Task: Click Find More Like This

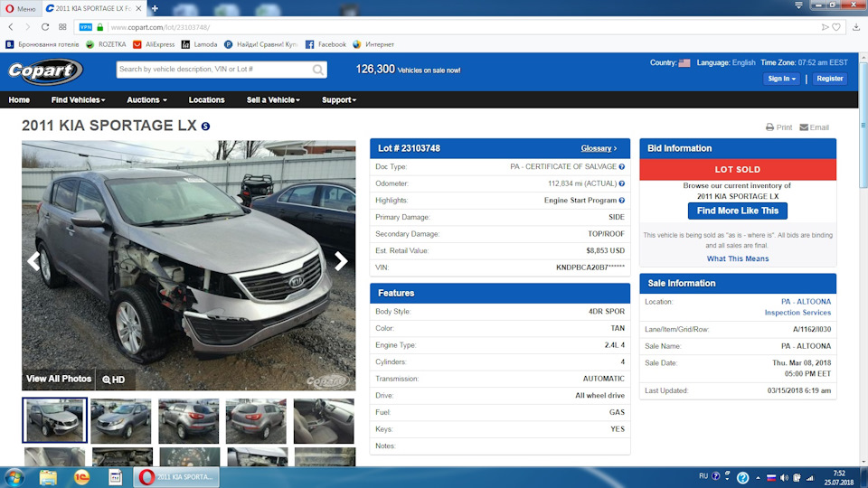Action: (738, 211)
